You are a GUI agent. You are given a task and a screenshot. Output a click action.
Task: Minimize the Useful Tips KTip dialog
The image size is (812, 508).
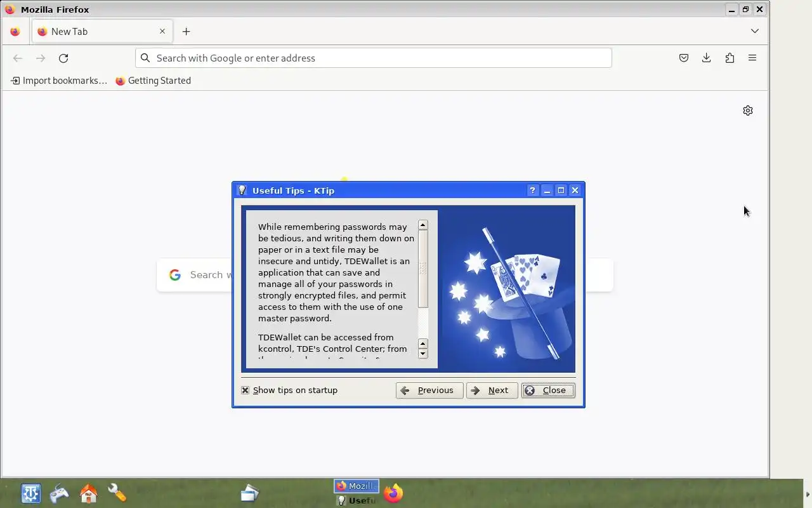tap(547, 190)
